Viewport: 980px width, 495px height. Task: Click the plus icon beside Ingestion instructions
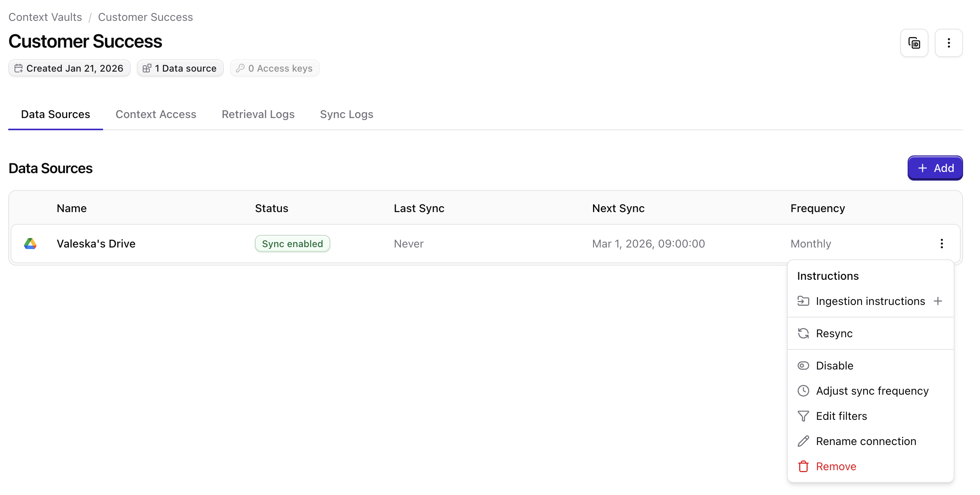(938, 301)
